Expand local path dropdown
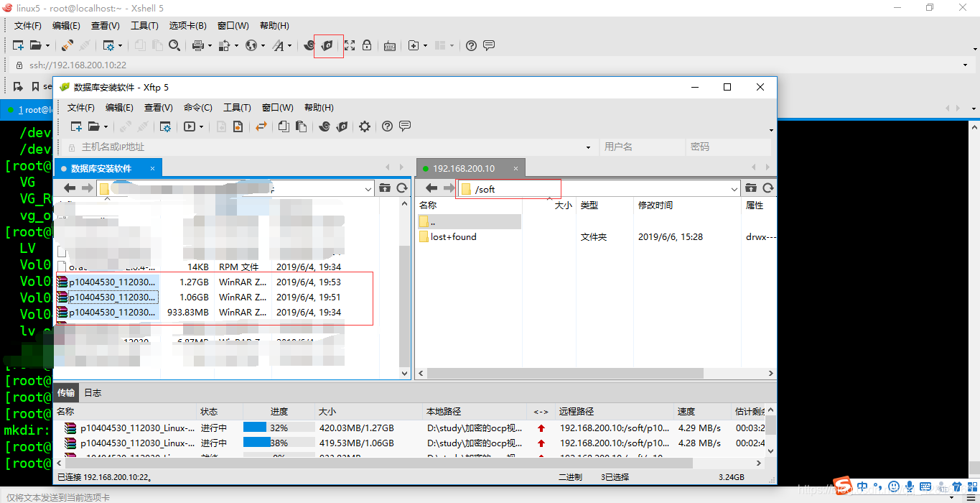The image size is (980, 503). (x=368, y=189)
